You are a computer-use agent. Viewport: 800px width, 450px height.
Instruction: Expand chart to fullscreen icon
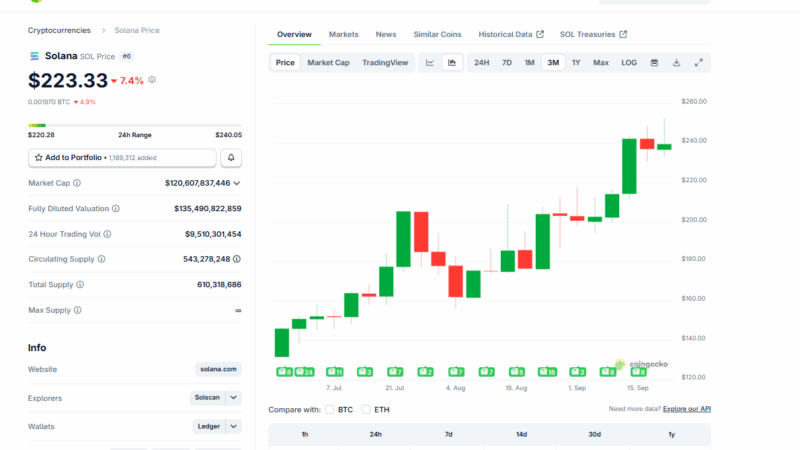click(698, 63)
